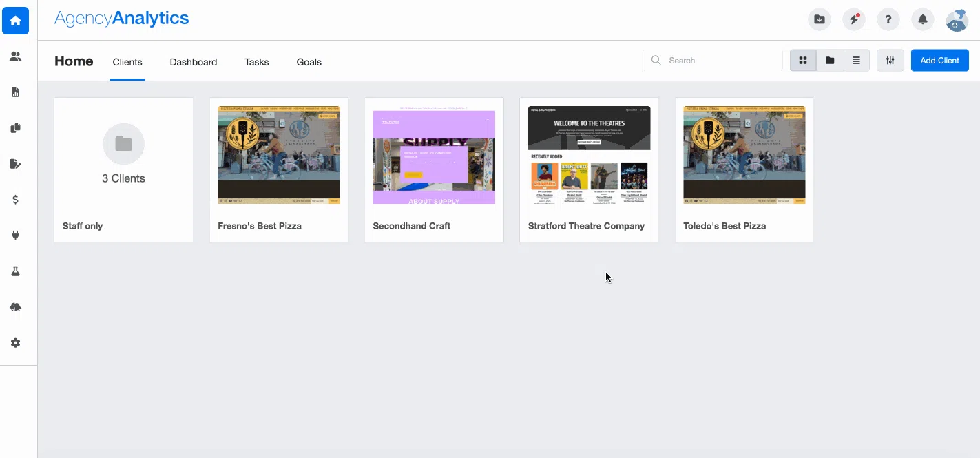
Task: Open the Fresno's Best Pizza client card
Action: coord(278,169)
